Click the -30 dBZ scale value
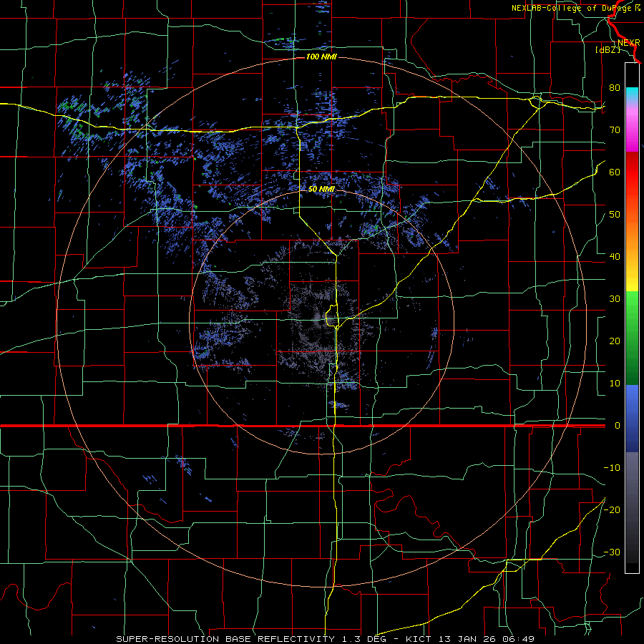Viewport: 644px width, 644px height. (x=612, y=552)
